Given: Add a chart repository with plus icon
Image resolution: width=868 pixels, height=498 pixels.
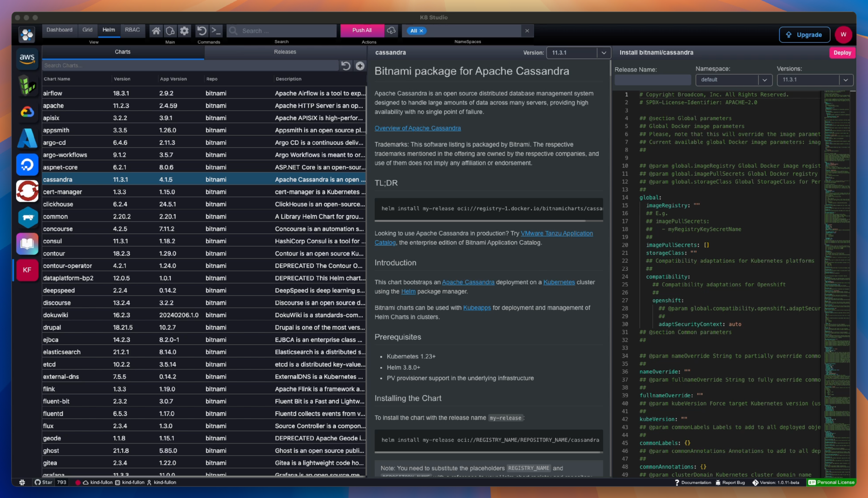Looking at the screenshot, I should (360, 66).
